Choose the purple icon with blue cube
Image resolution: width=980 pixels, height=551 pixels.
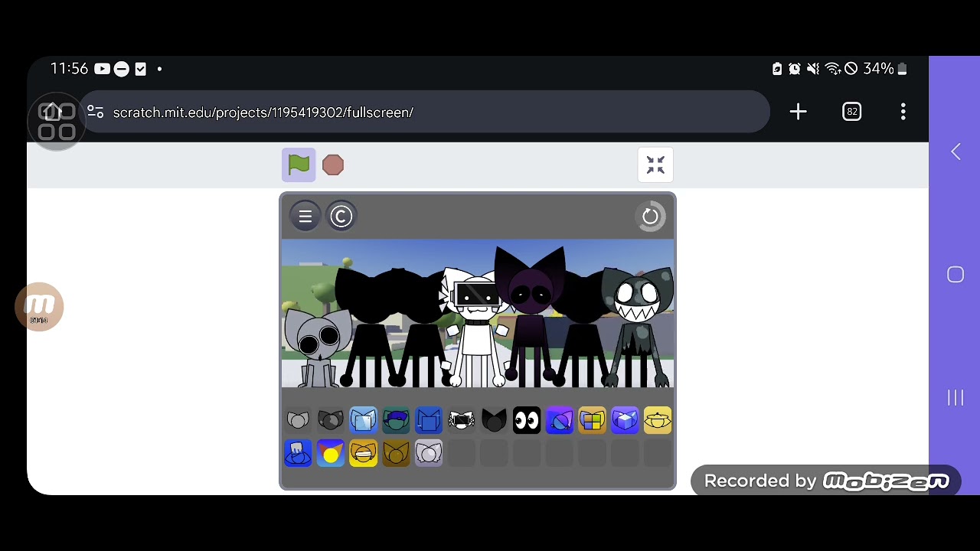tap(625, 420)
